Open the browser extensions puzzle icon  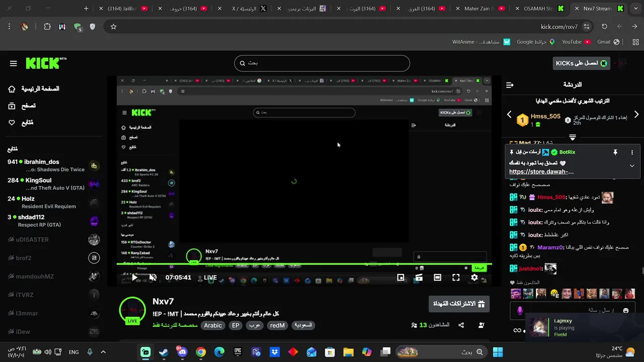47,27
